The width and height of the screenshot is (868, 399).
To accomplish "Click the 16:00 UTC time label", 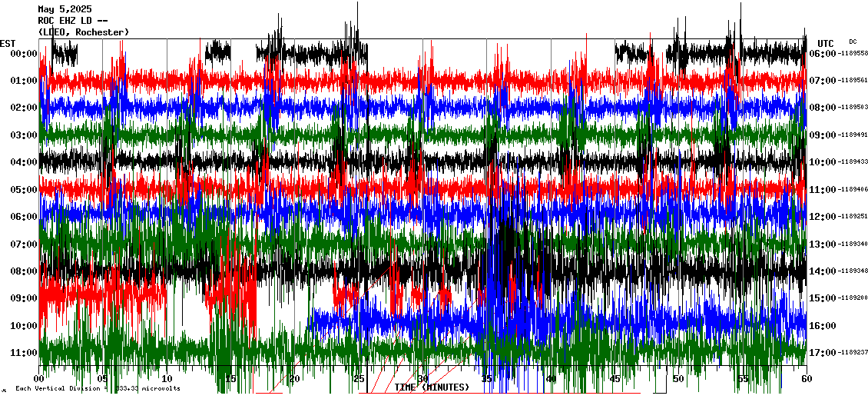I will pyautogui.click(x=823, y=326).
